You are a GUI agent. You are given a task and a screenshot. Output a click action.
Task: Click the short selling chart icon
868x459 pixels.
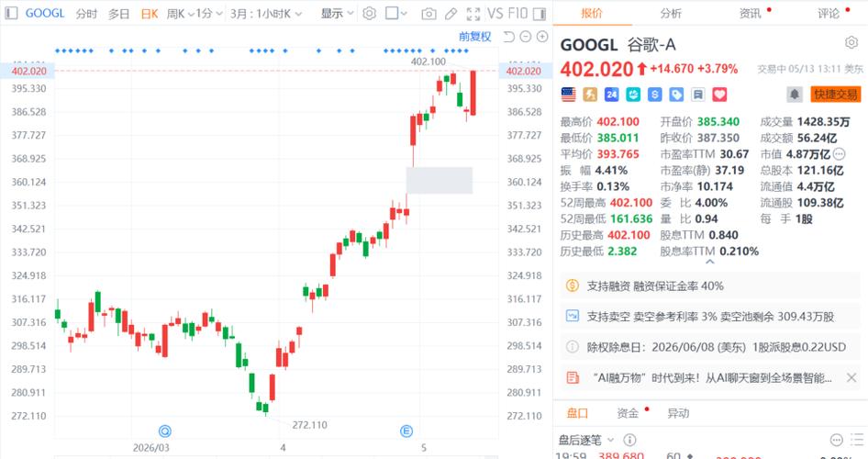coord(573,316)
